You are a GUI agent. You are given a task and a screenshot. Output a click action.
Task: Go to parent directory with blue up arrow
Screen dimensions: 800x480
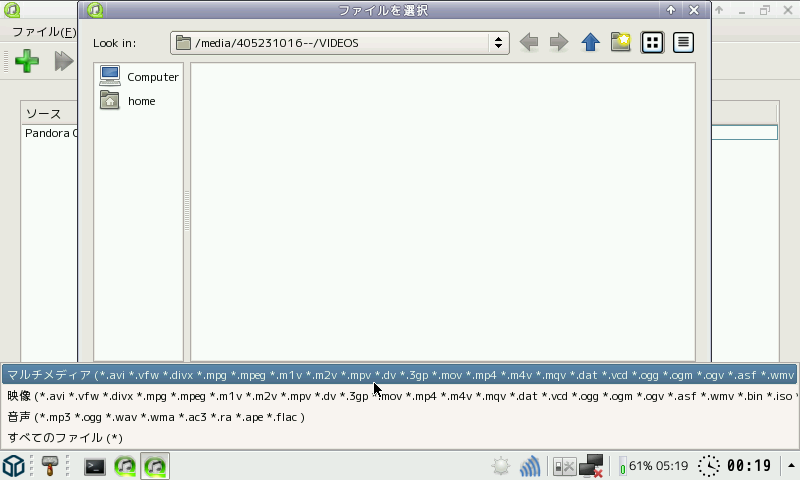[590, 42]
